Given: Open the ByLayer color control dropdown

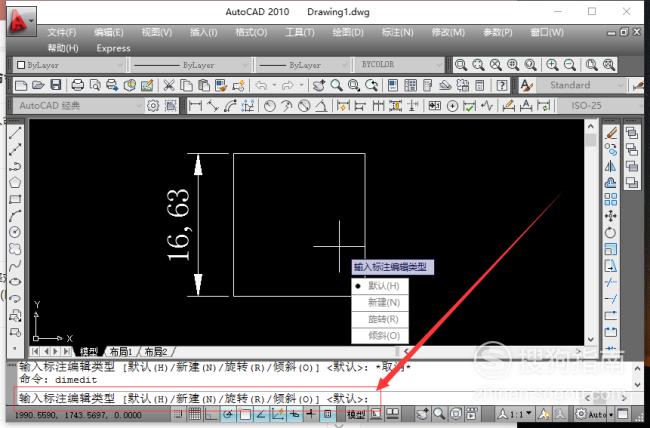Looking at the screenshot, I should (69, 65).
